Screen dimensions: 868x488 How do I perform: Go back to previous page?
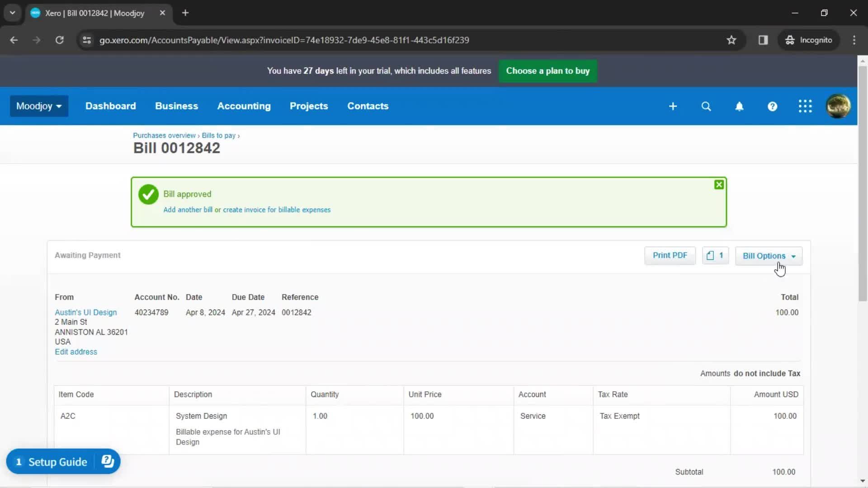[x=14, y=40]
